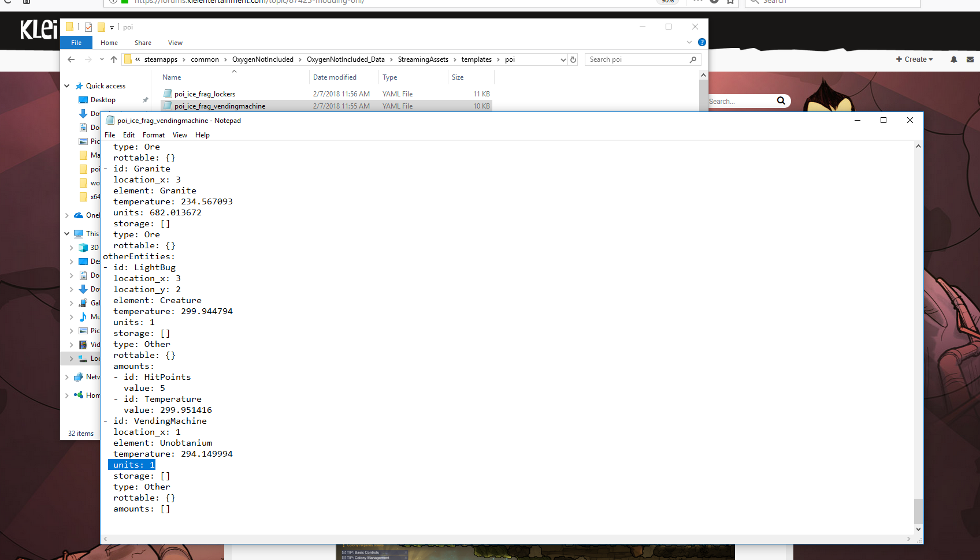980x560 pixels.
Task: Click the 'element: Unobtanium' line in Notepad
Action: [x=163, y=443]
